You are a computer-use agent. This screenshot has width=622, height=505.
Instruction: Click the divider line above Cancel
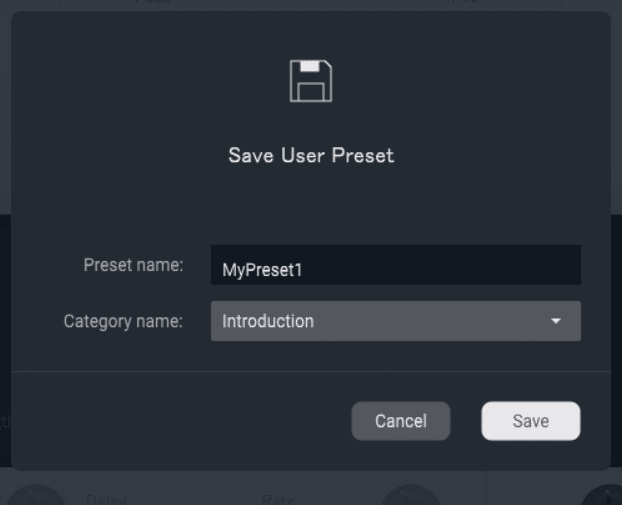(311, 372)
